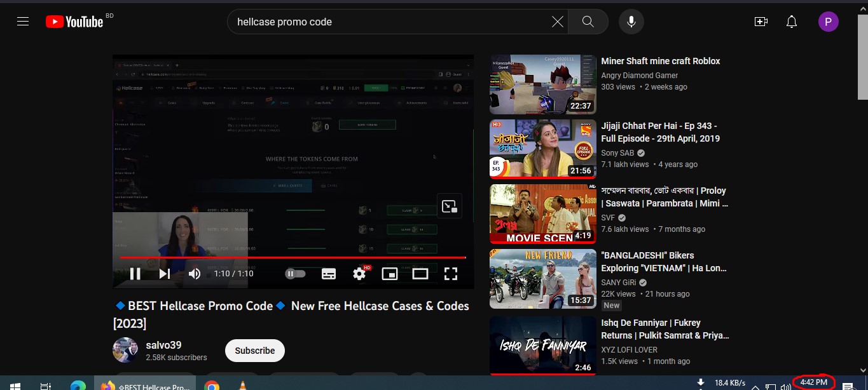868x390 pixels.
Task: Open Google Chrome from taskbar
Action: pyautogui.click(x=212, y=385)
